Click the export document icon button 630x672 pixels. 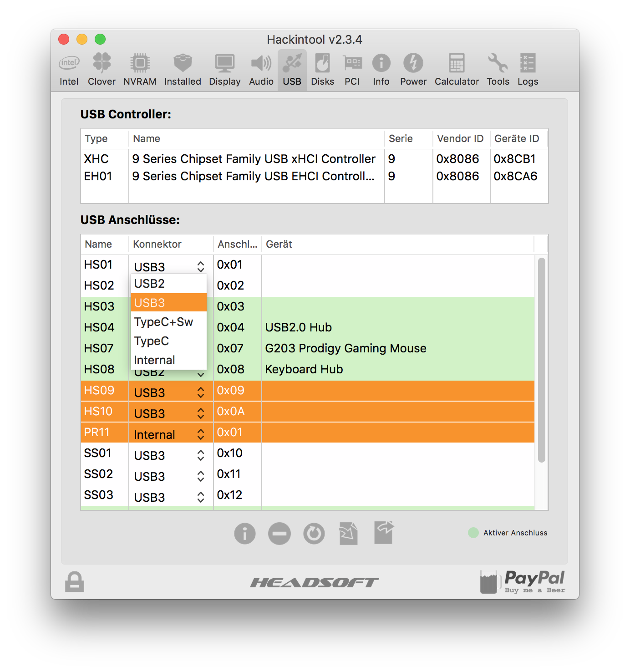[384, 533]
